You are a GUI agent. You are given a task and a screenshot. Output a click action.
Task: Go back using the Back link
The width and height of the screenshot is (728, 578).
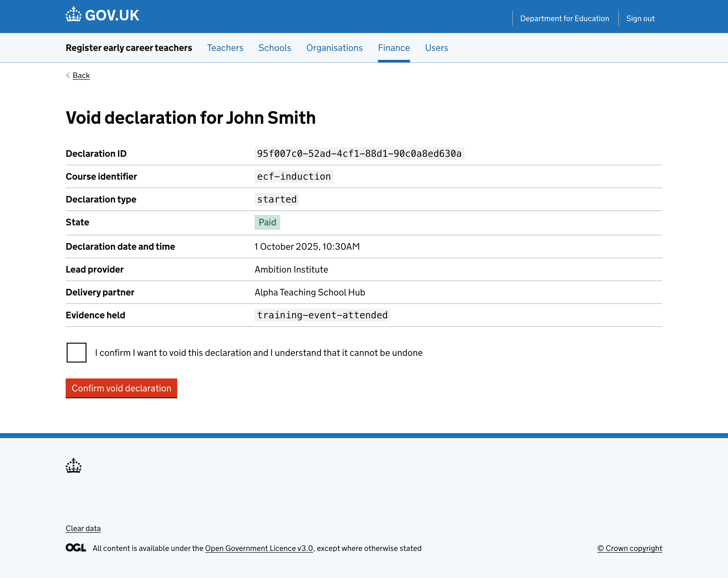pos(81,75)
